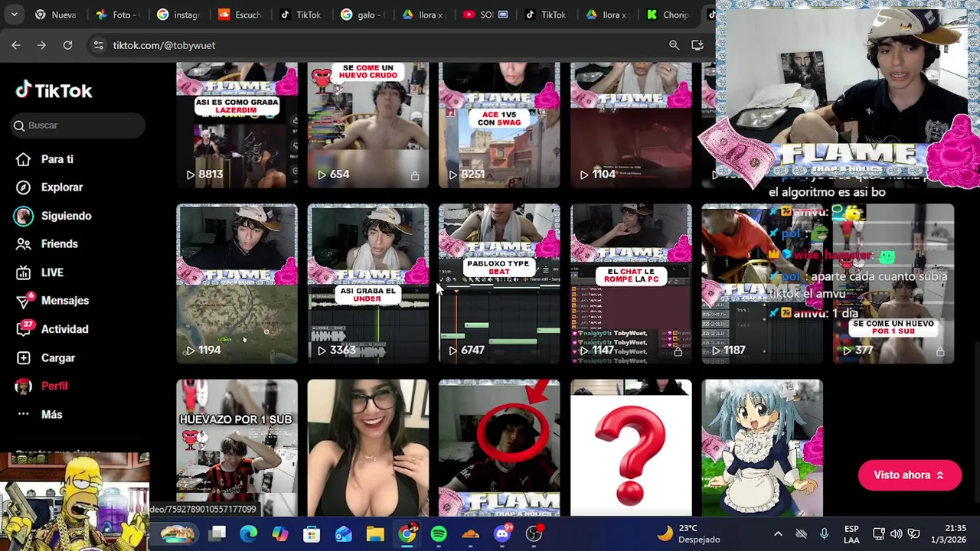The image size is (980, 551).
Task: Open HUEVAZO POR 1 SUB video
Action: (x=237, y=448)
